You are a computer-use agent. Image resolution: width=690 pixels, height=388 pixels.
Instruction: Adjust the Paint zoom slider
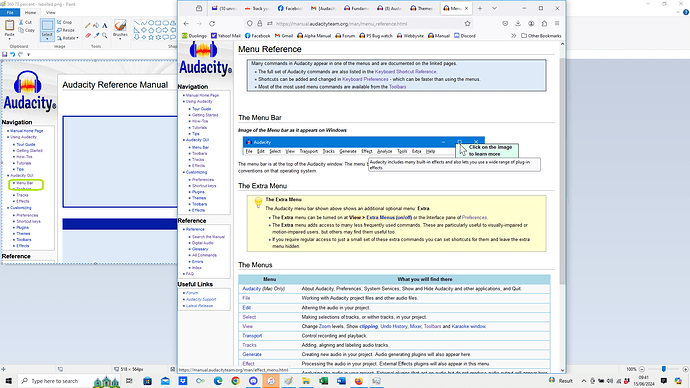664,369
